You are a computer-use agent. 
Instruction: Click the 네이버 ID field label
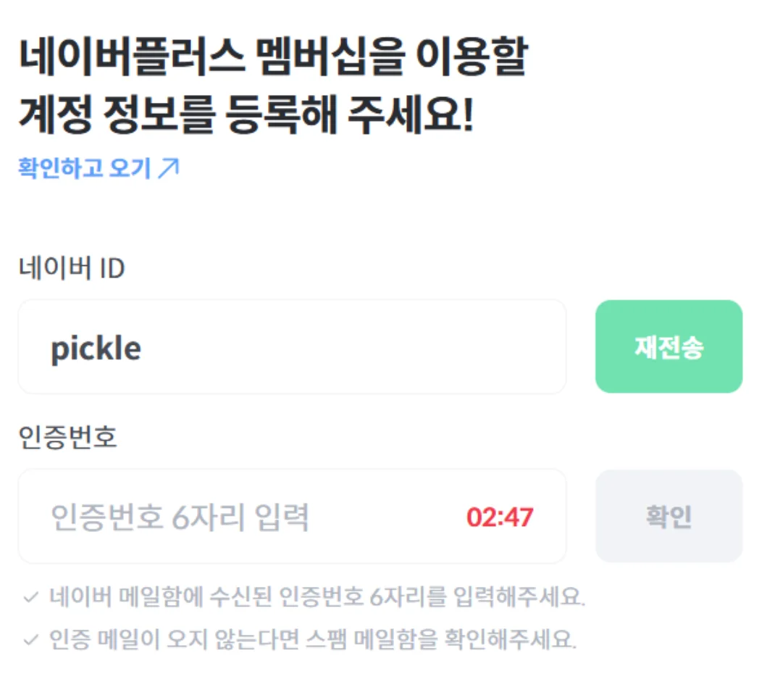pyautogui.click(x=71, y=268)
